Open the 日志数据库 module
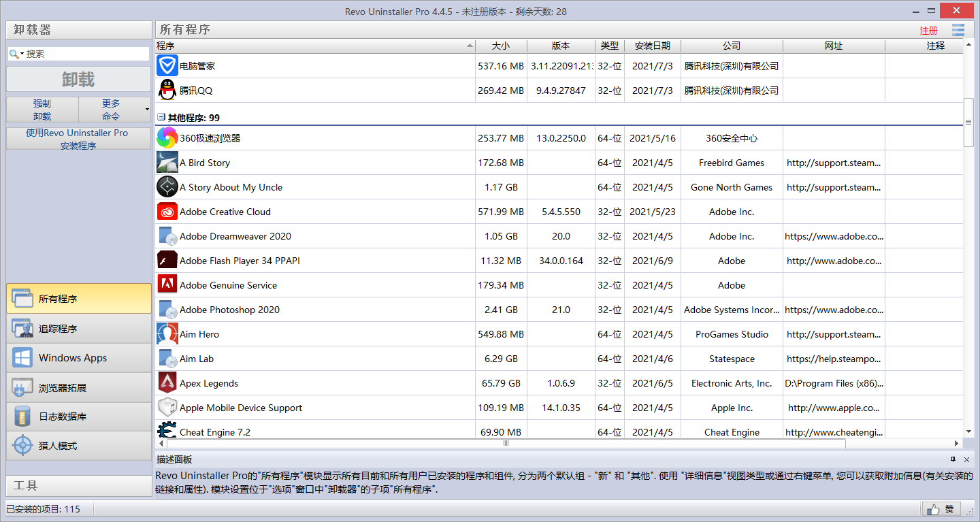Screen dimensions: 980x522 click(x=79, y=417)
